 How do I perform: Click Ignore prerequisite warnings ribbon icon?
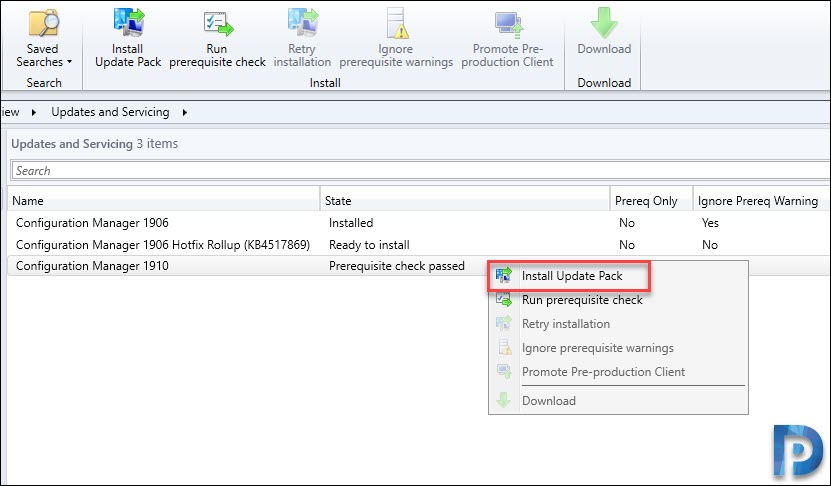point(396,39)
